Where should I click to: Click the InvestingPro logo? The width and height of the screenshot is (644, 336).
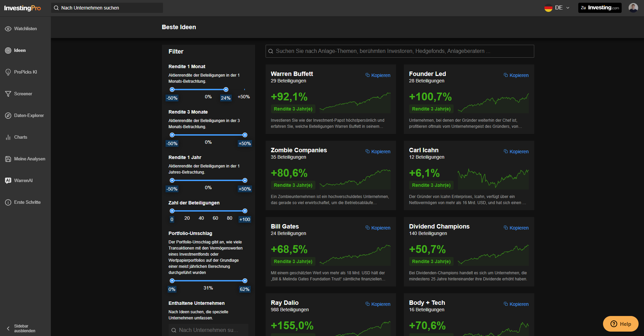coord(22,8)
